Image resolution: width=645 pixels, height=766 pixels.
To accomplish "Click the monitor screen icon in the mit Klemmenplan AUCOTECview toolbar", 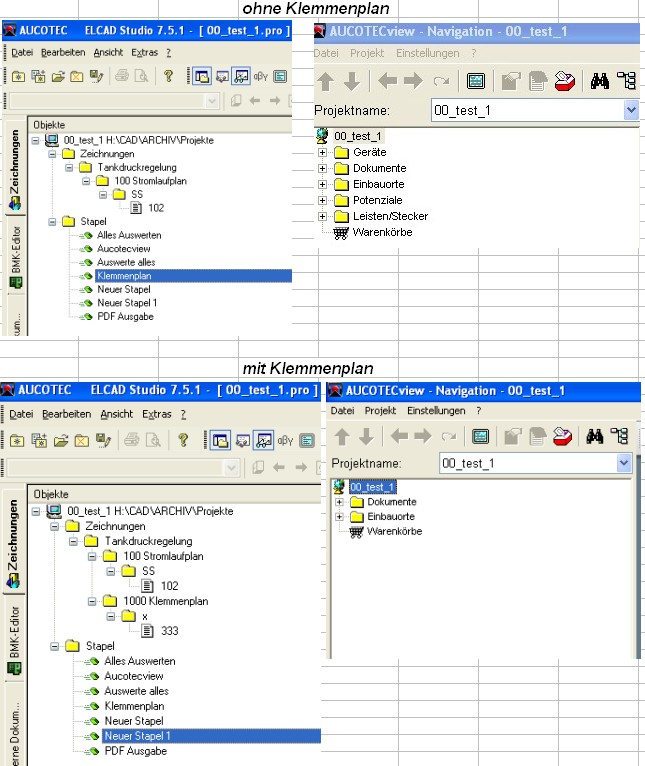I will pos(481,436).
